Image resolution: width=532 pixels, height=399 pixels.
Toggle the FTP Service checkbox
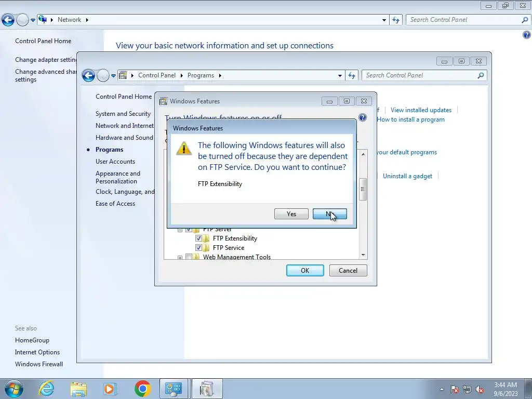pyautogui.click(x=198, y=247)
